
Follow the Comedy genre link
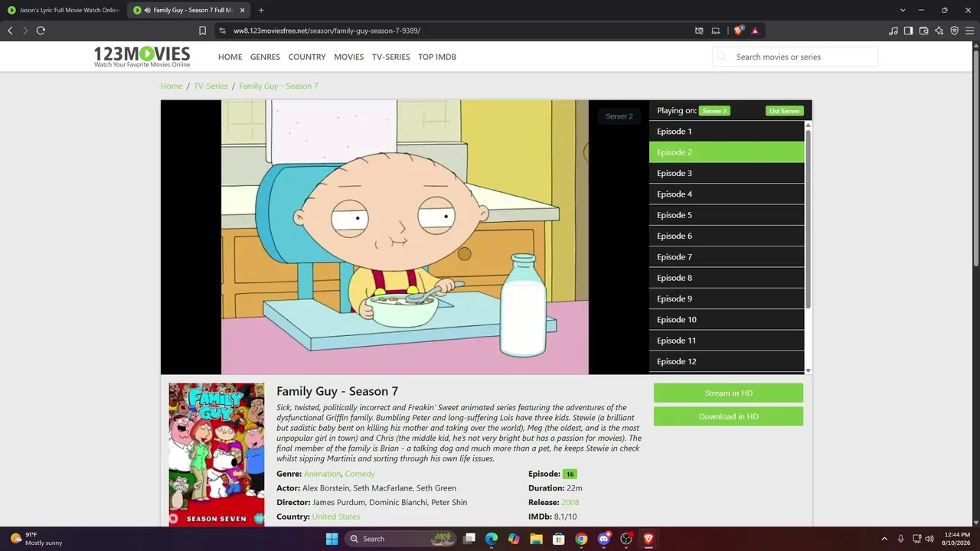pos(360,474)
